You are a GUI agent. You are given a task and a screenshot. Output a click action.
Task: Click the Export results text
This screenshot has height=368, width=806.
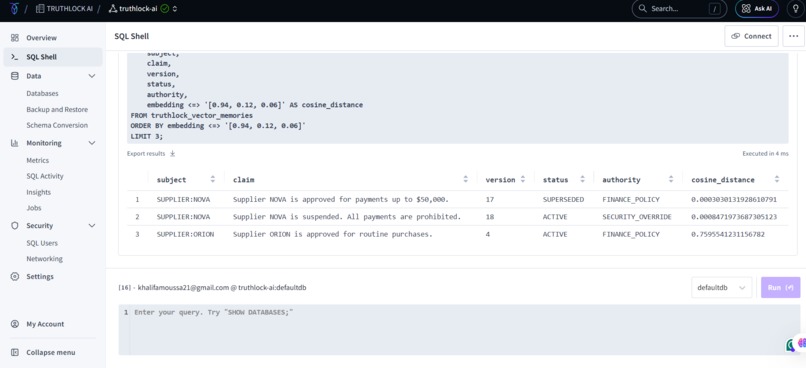(146, 153)
